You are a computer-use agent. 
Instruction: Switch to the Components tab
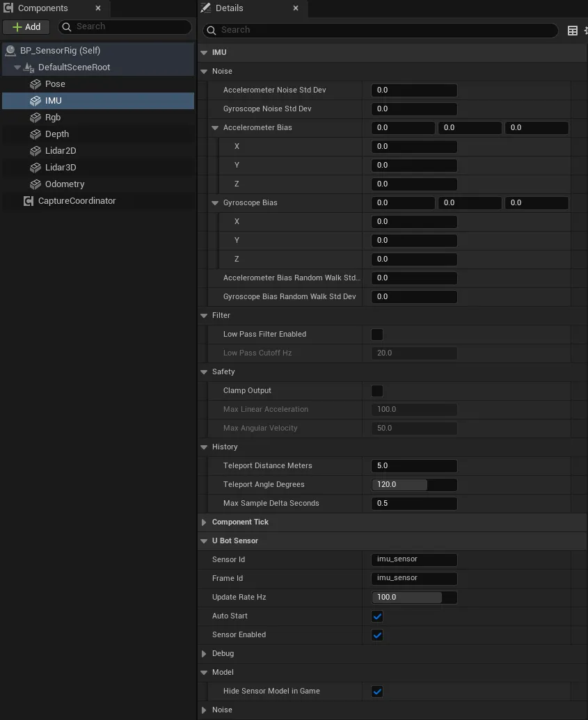pos(55,8)
